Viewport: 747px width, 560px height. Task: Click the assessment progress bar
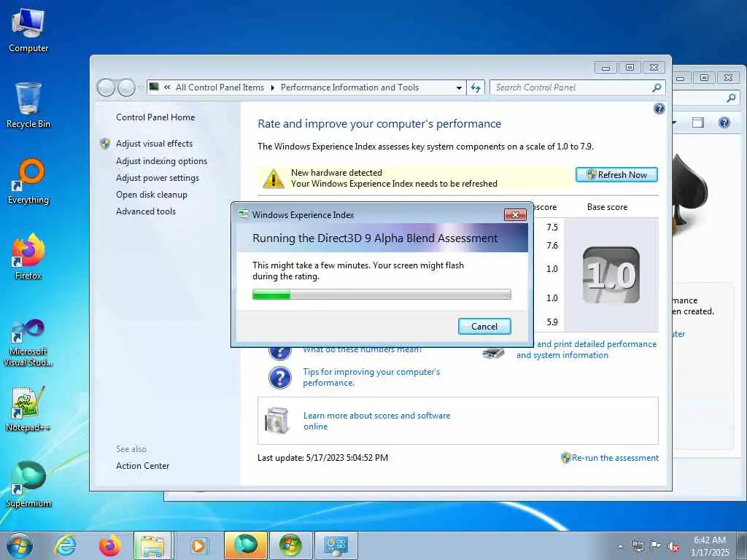(382, 295)
